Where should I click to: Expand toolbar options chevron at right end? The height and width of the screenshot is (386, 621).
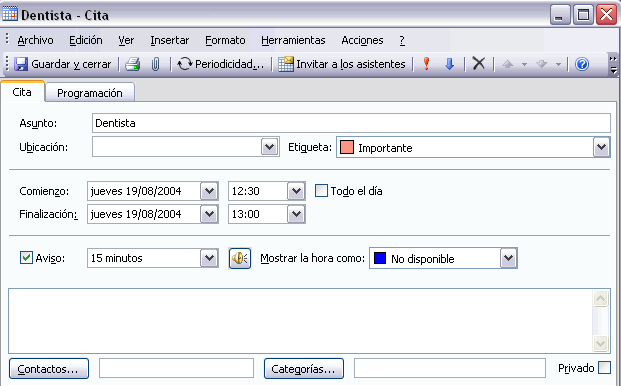(613, 65)
